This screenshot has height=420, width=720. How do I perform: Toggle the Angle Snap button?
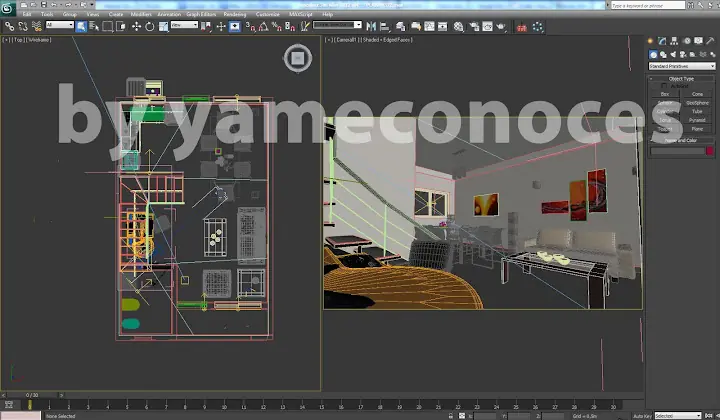[263, 27]
